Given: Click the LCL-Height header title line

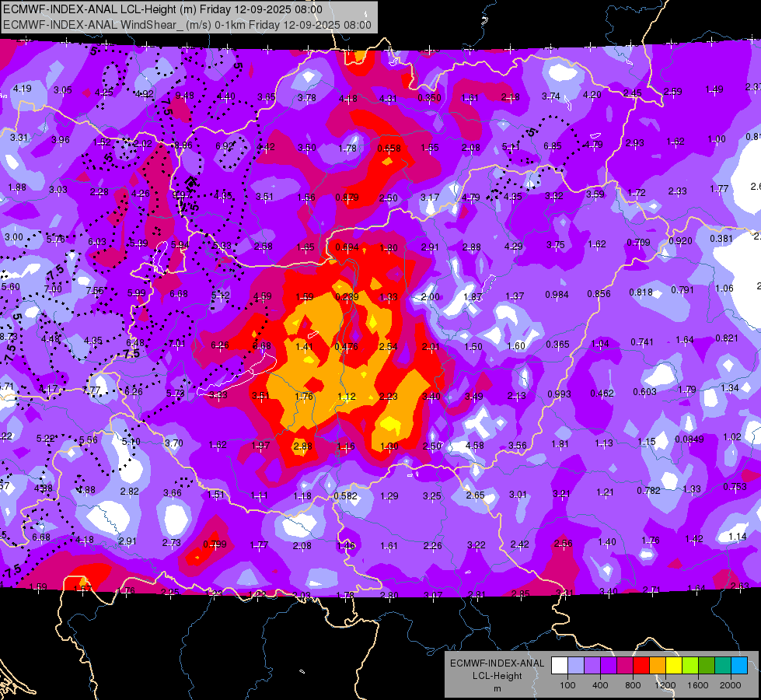Looking at the screenshot, I should [x=162, y=9].
